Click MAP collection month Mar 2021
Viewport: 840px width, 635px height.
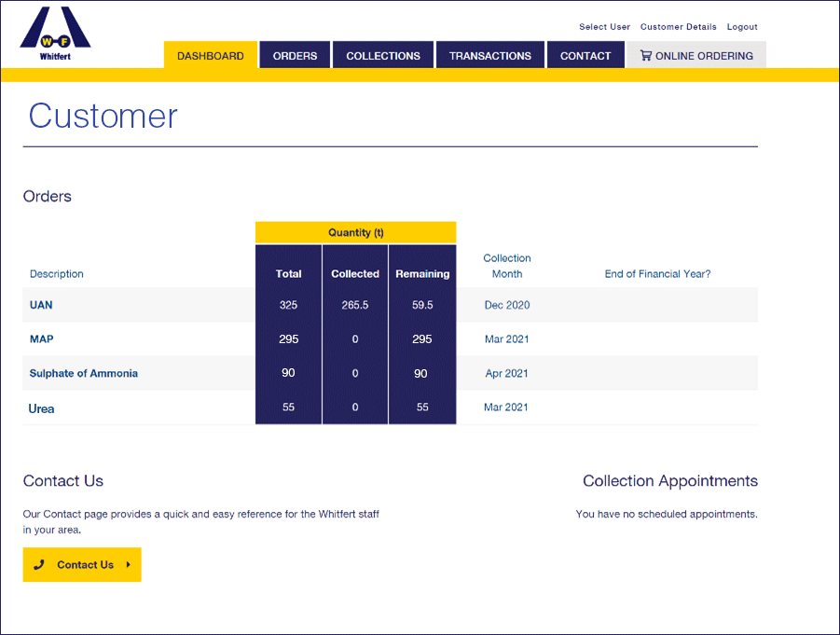[506, 338]
